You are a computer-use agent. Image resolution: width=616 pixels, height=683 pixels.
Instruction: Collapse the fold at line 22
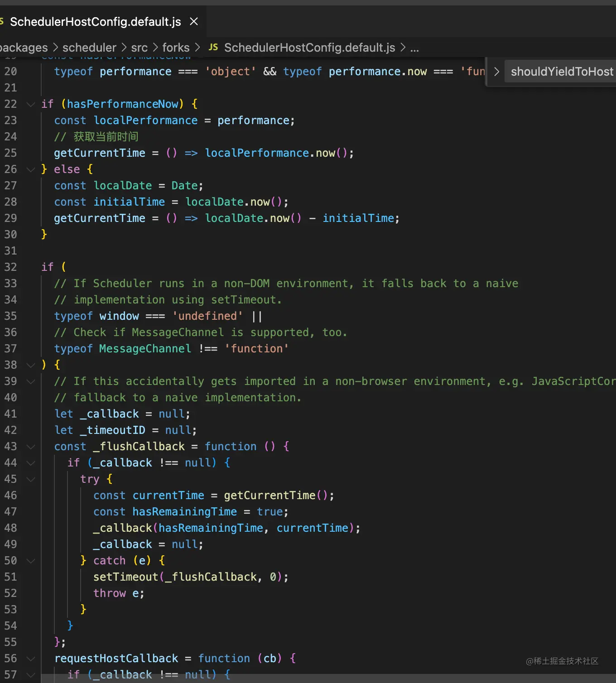[x=31, y=104]
